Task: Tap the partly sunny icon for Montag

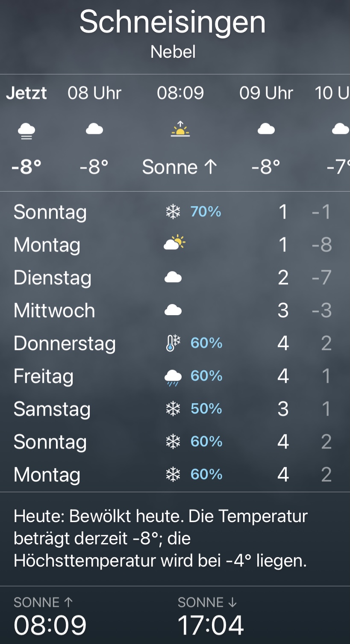Action: click(x=174, y=244)
